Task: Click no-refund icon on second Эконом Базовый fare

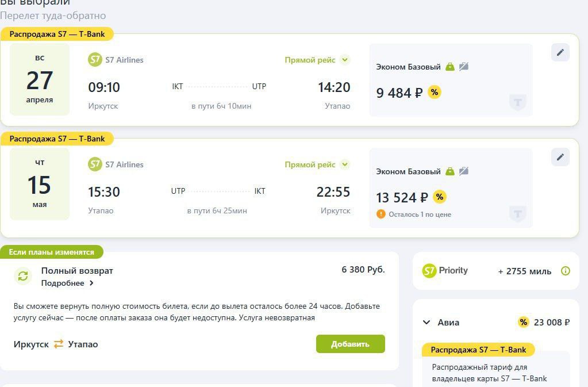Action: pos(464,171)
